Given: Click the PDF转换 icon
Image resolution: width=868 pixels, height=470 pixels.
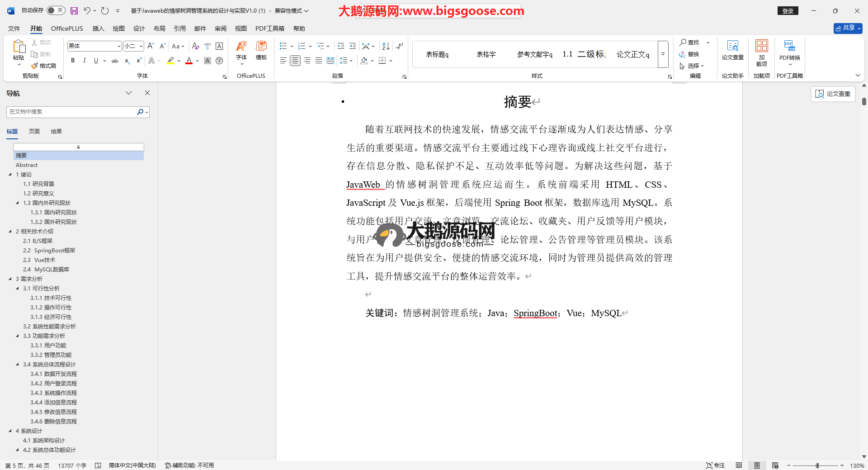Looking at the screenshot, I should [x=789, y=50].
